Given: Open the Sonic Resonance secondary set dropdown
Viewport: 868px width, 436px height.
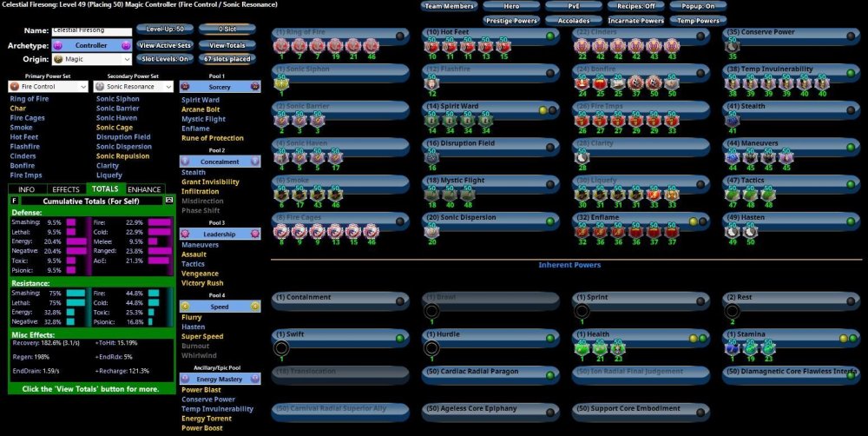Looking at the screenshot, I should [132, 87].
